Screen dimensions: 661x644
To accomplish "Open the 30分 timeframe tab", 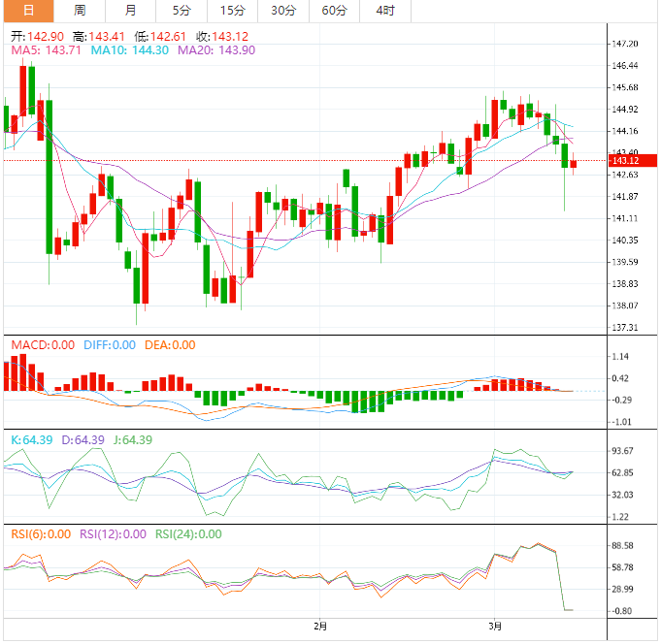I will click(x=283, y=11).
